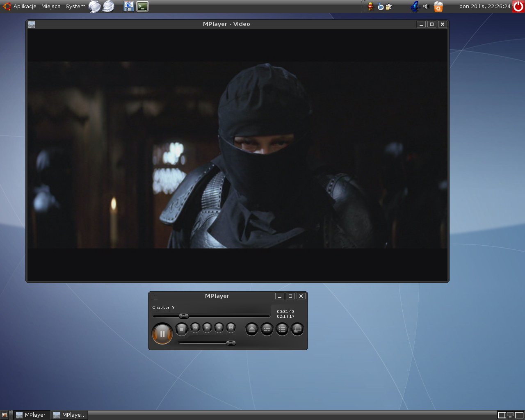Switch to second workspace in the pager
This screenshot has height=420, width=525.
(x=510, y=415)
